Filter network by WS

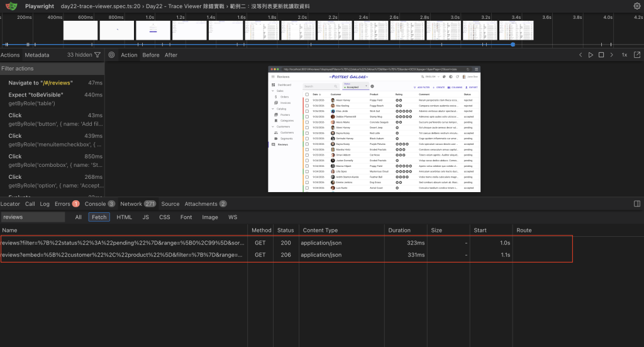[233, 217]
